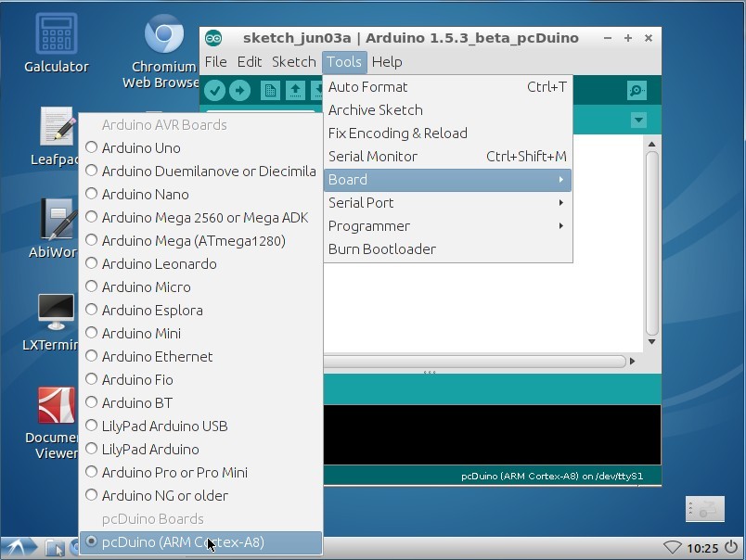This screenshot has height=560, width=746.
Task: Click the removable device icon on desktop
Action: pos(704,509)
